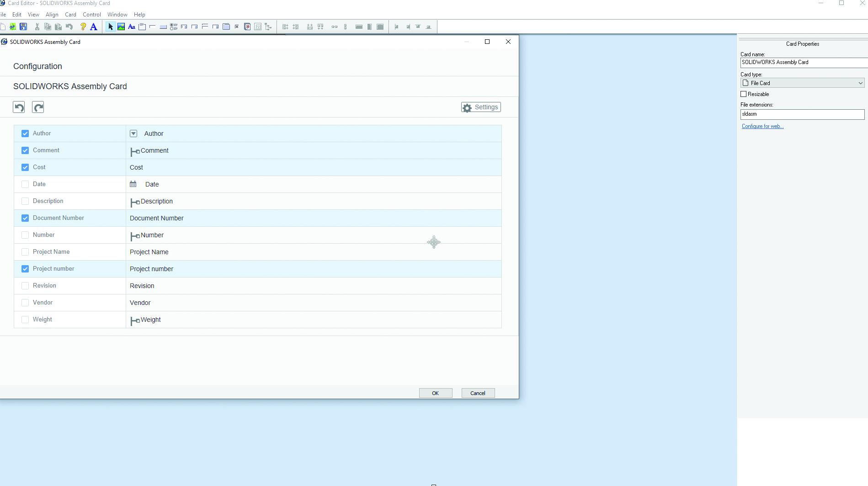Open the Window menu

117,15
